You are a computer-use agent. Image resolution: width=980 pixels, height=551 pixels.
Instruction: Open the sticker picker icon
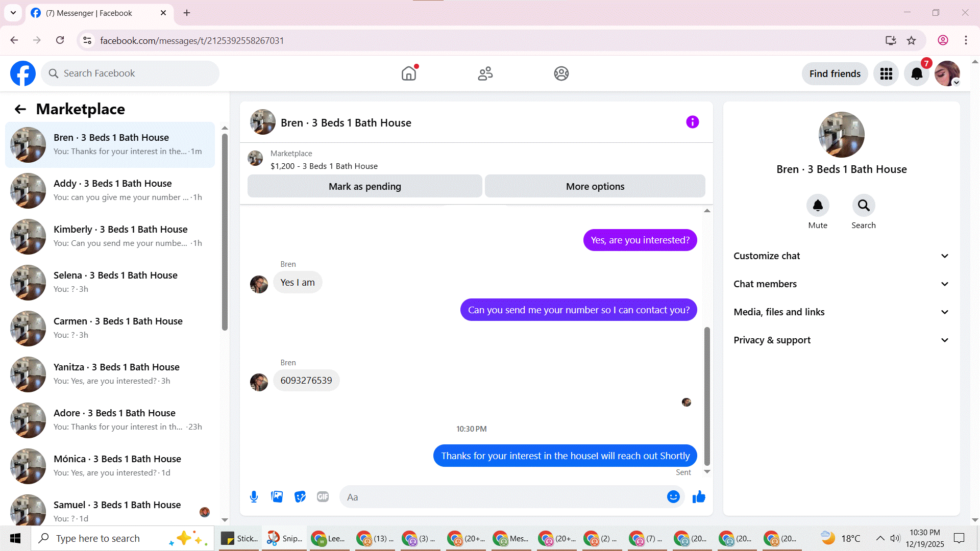(300, 496)
